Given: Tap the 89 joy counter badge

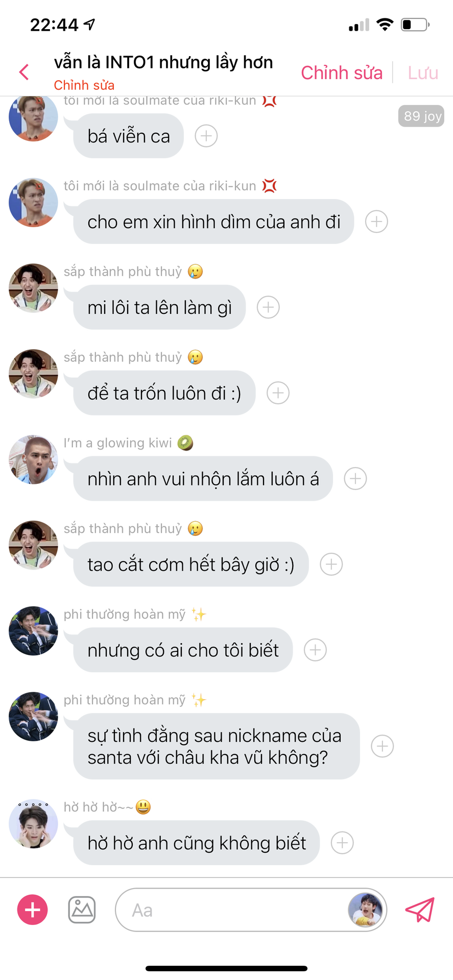Looking at the screenshot, I should click(421, 116).
